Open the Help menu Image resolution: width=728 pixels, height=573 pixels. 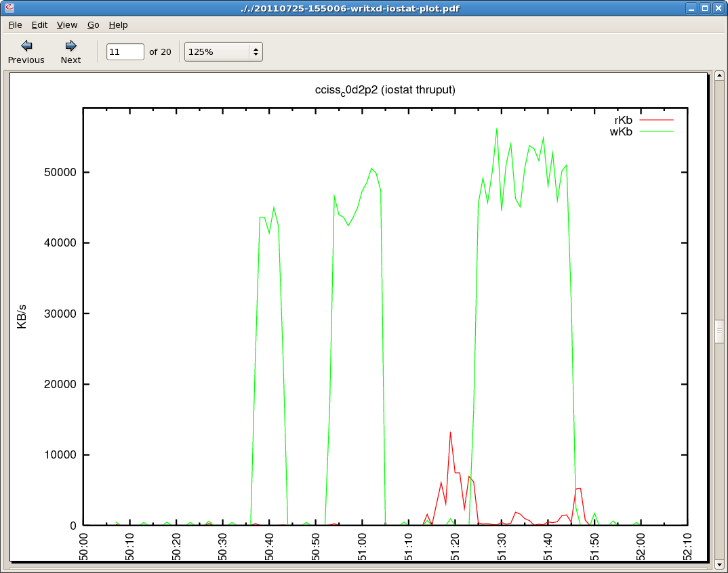pyautogui.click(x=118, y=25)
